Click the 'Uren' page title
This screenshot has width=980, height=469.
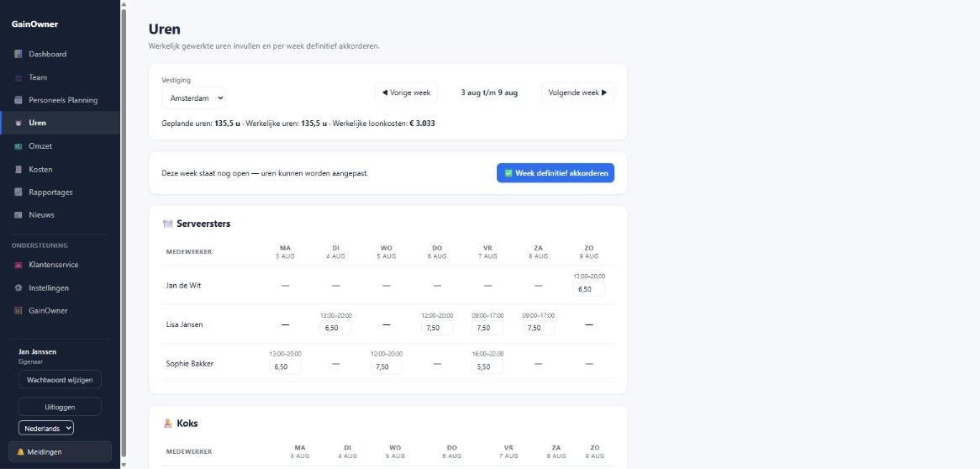click(x=165, y=29)
